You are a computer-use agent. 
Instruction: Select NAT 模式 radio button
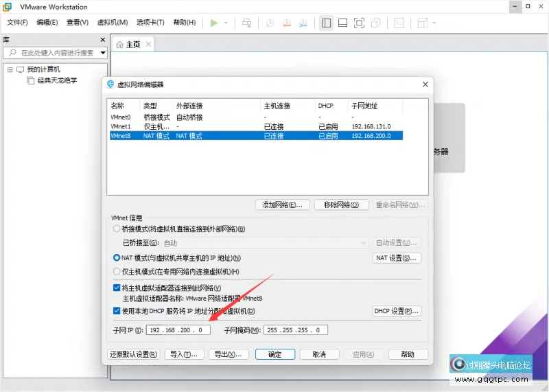pos(117,258)
